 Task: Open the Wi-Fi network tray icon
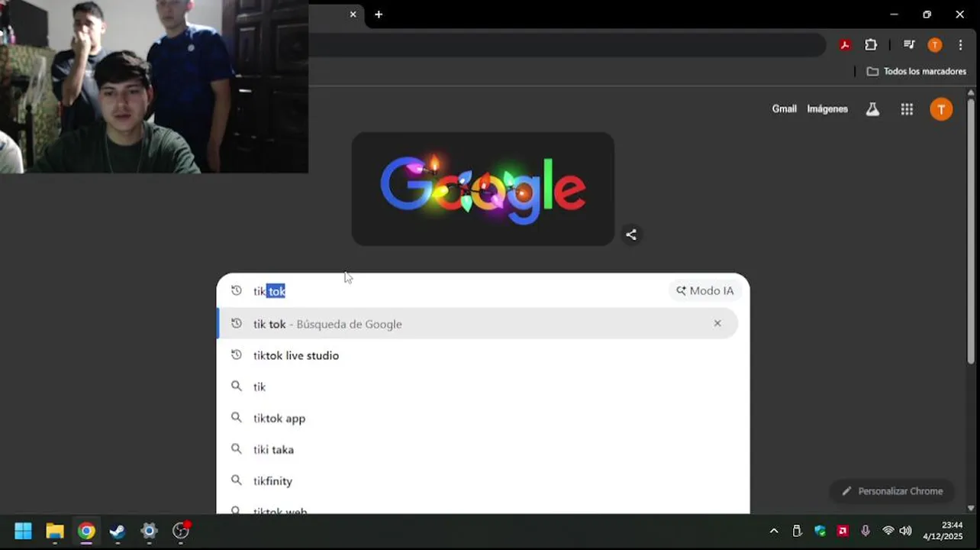pos(888,531)
